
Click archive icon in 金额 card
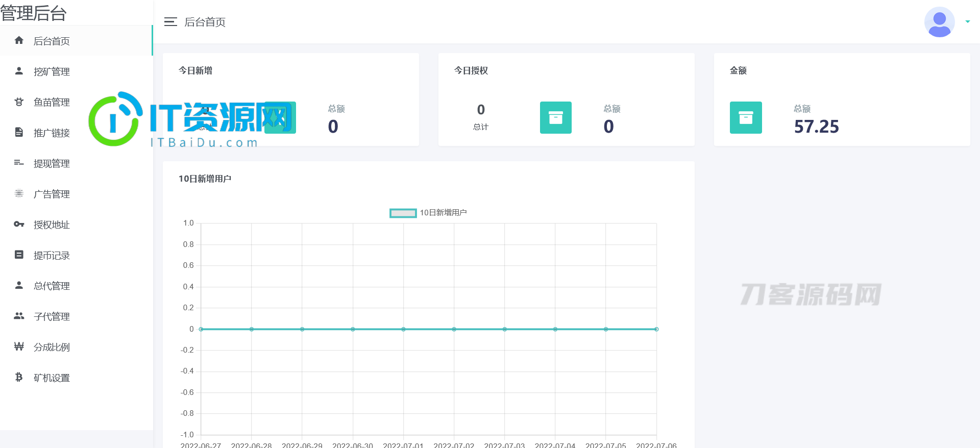[x=746, y=117]
